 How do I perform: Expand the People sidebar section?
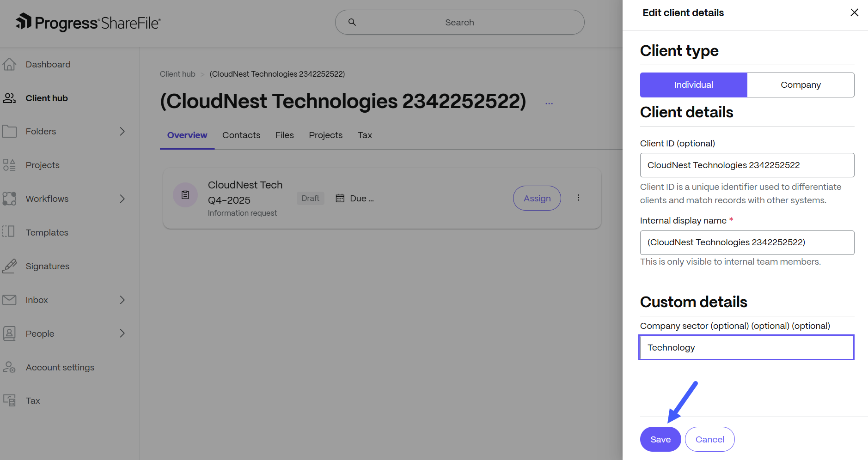coord(122,333)
